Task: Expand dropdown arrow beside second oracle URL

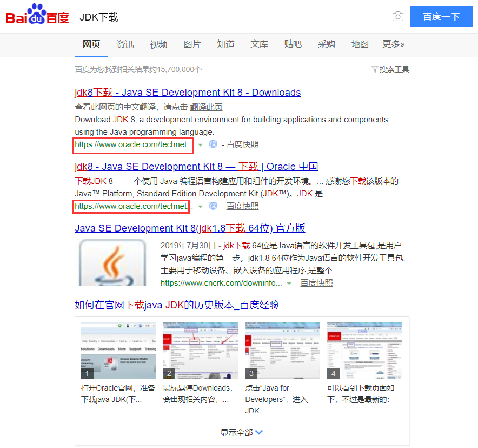Action: click(200, 207)
